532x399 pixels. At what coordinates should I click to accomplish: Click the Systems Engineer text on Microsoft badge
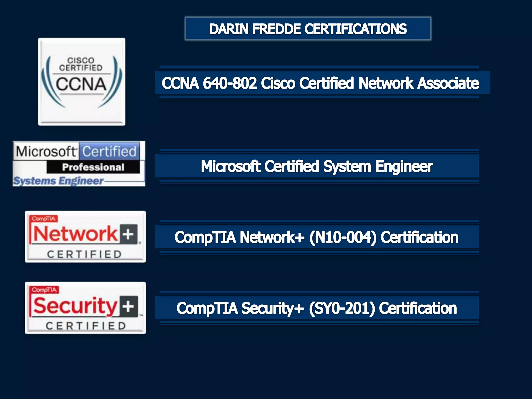[58, 181]
